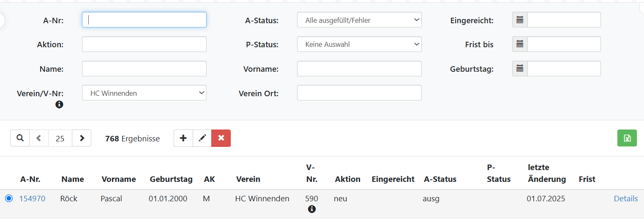Click the red X delete button
644x219 pixels.
pyautogui.click(x=221, y=138)
